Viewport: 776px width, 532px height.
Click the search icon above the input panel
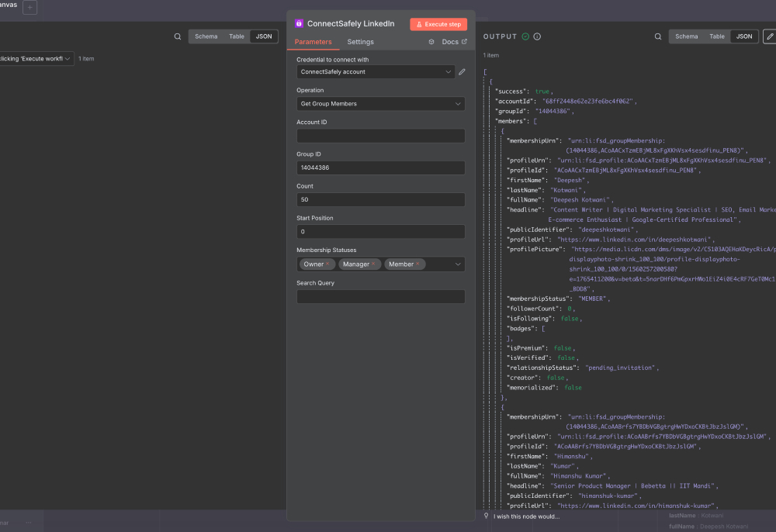tap(177, 36)
